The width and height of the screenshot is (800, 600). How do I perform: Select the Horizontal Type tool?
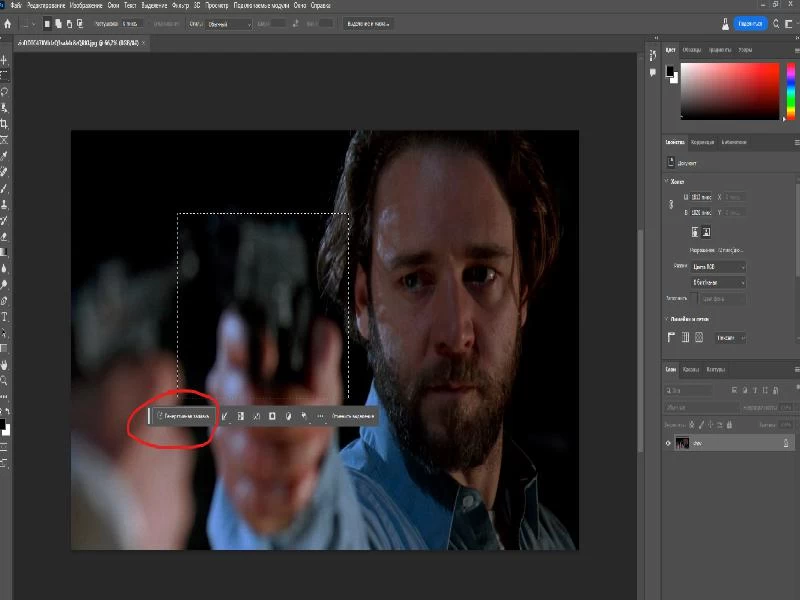point(4,317)
